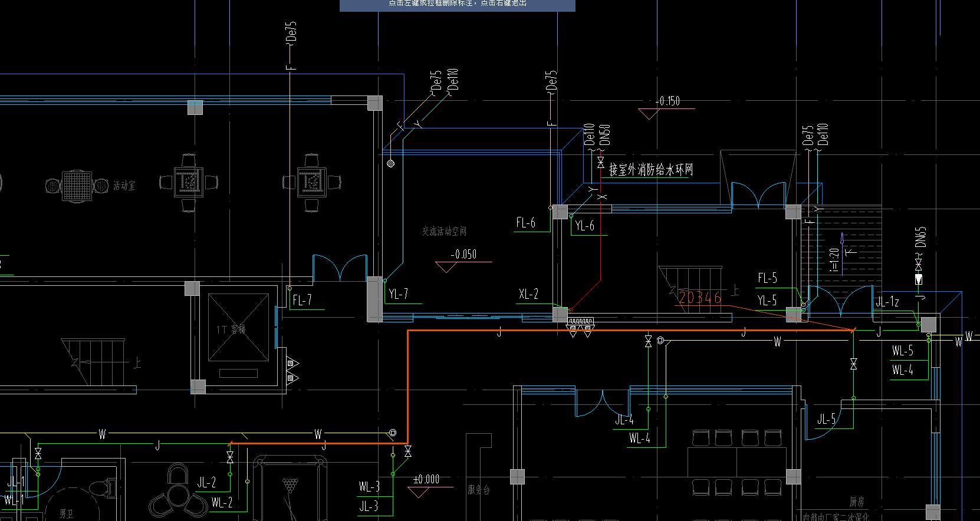The height and width of the screenshot is (521, 980).
Task: Select the valve symbol below DN50 label
Action: click(x=601, y=162)
